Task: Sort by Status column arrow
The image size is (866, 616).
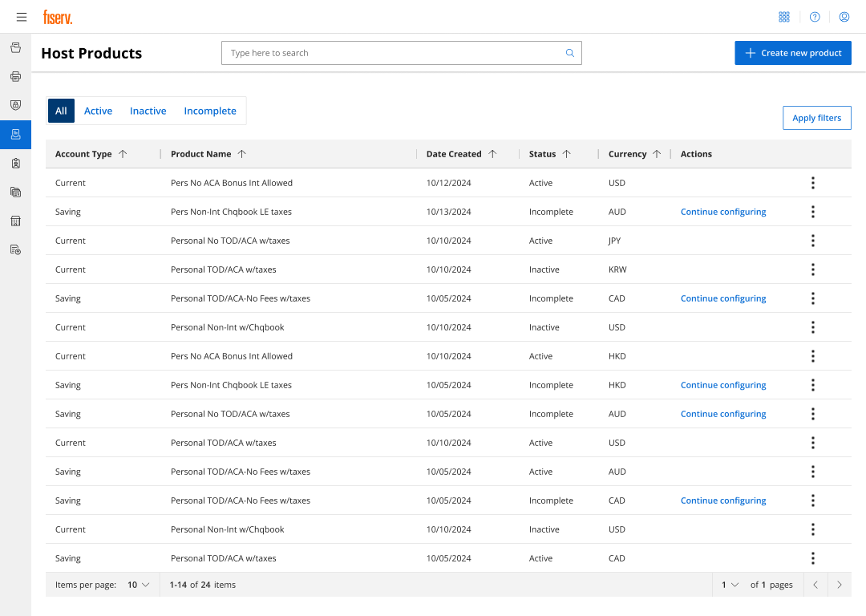Action: 567,154
